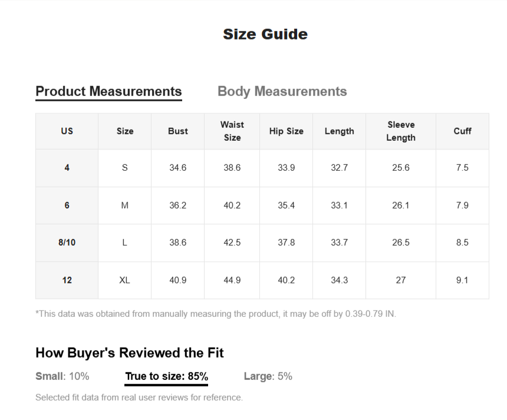Click the Cuff column header
This screenshot has height=420, width=507.
pos(462,131)
